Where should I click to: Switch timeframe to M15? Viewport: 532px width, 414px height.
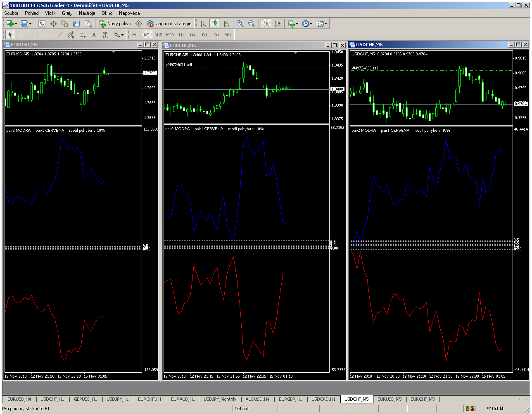click(158, 35)
